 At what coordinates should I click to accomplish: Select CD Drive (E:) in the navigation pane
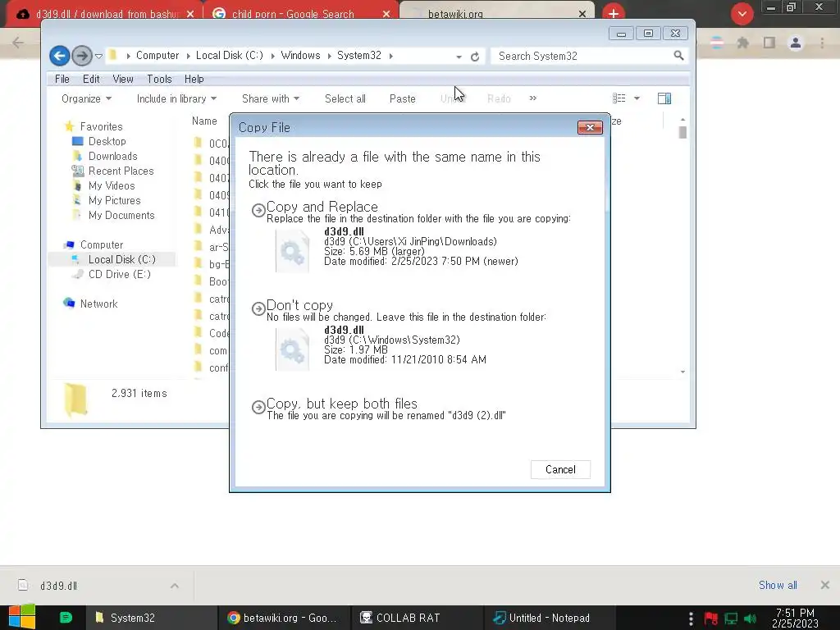click(120, 274)
